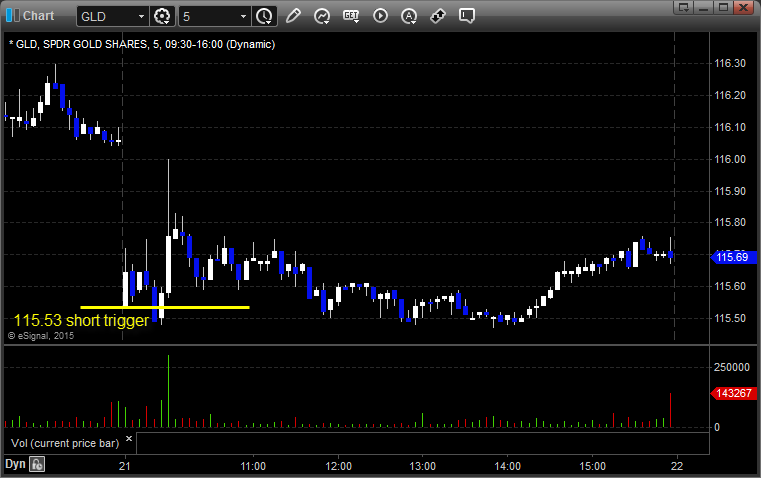Screen dimensions: 761x478
Task: Expand the interval dropdown showing 5
Action: [x=243, y=16]
